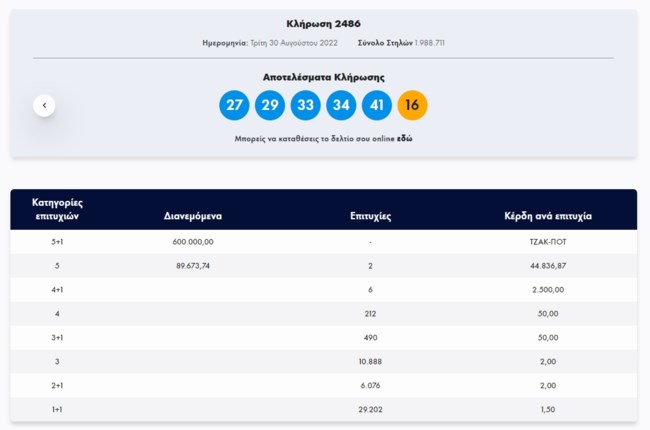
Task: Click the 600.000,00 distributed amount
Action: 193,242
